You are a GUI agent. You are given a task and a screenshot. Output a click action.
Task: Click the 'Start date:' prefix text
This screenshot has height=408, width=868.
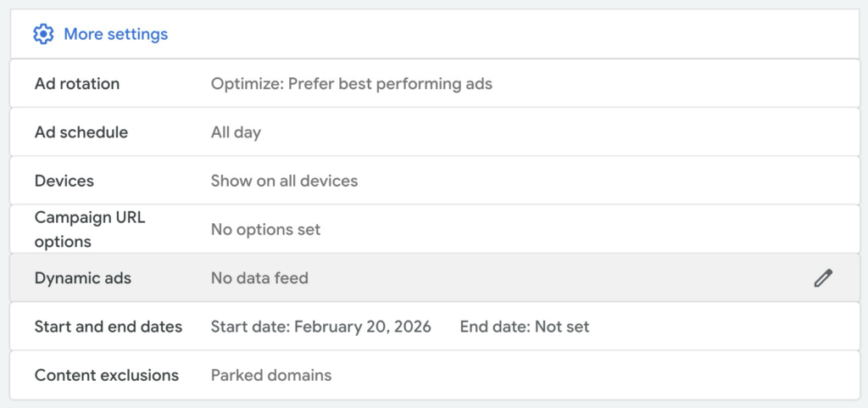250,327
